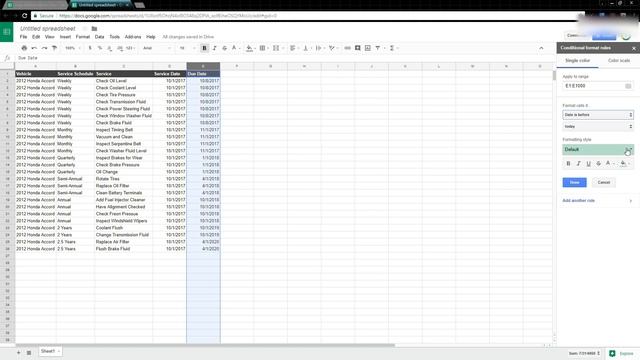The image size is (640, 360).
Task: Collapse the toolbar with up chevron
Action: (x=541, y=48)
